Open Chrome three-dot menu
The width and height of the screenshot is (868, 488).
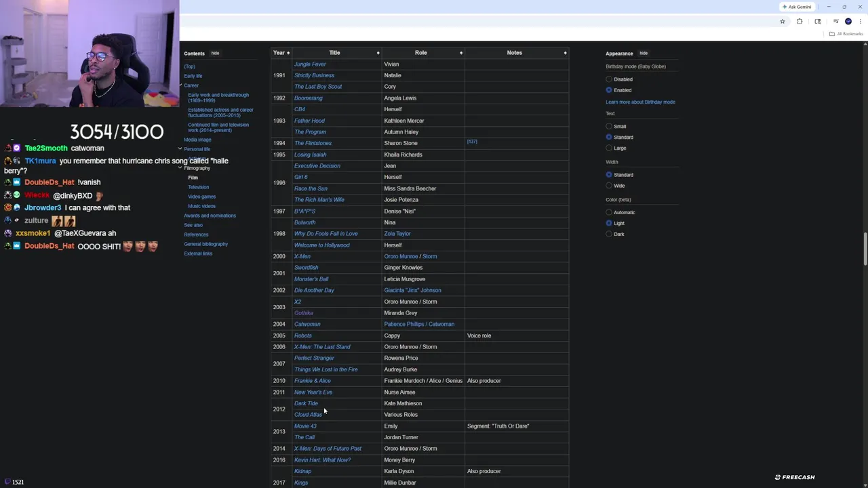[x=861, y=21]
